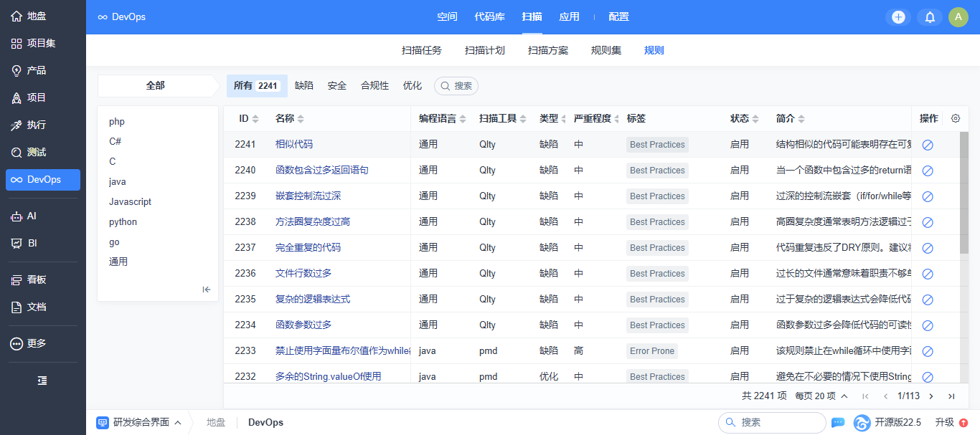The image size is (980, 435).
Task: Click the blue plus create button
Action: [x=898, y=17]
